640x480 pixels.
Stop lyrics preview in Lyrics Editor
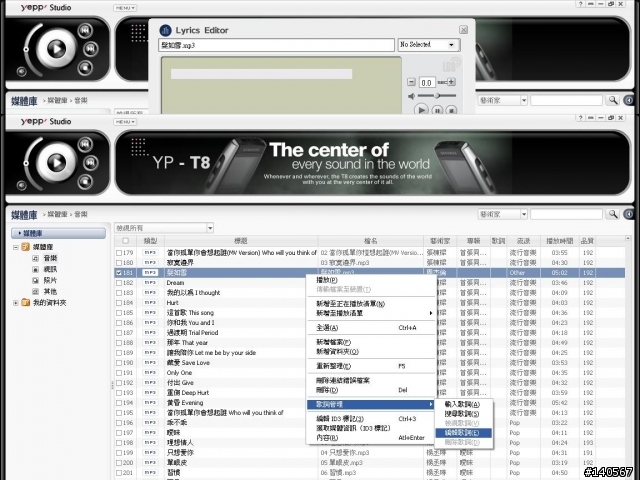click(x=451, y=111)
